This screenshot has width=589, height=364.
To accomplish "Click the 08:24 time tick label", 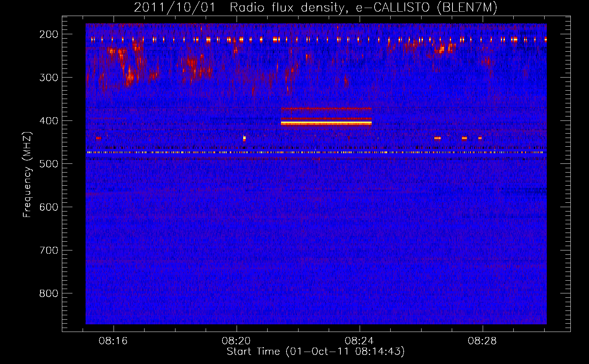I will [x=359, y=341].
